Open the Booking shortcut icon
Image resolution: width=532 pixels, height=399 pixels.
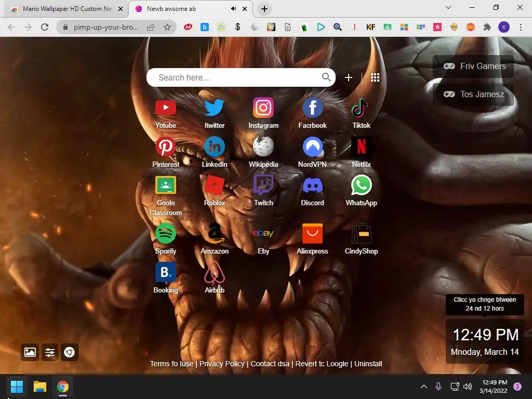click(166, 272)
